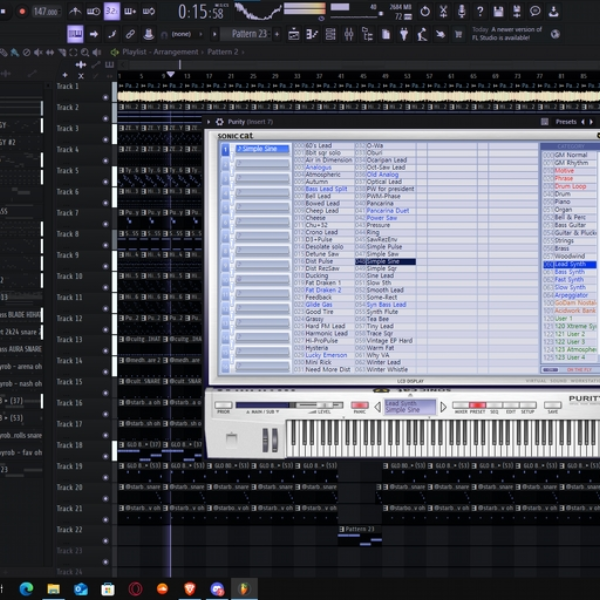The image size is (600, 600).
Task: Open the channel rack icon
Action: click(330, 34)
